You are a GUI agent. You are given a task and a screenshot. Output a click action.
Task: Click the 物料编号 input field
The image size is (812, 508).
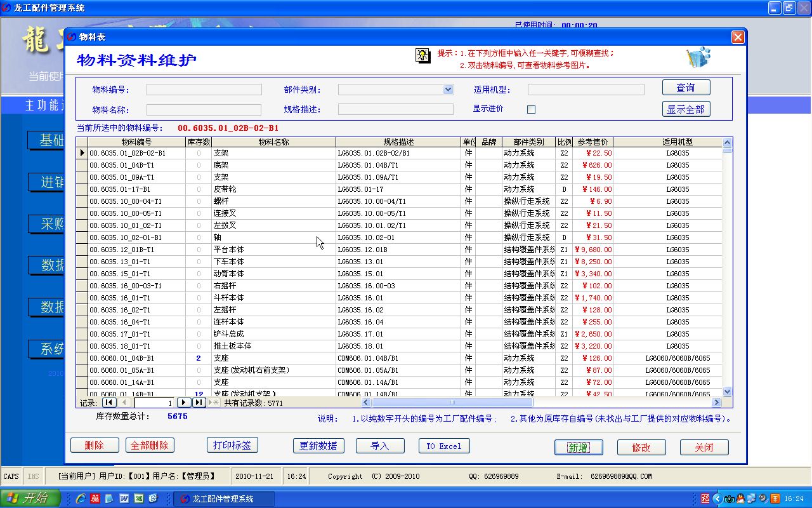click(204, 90)
